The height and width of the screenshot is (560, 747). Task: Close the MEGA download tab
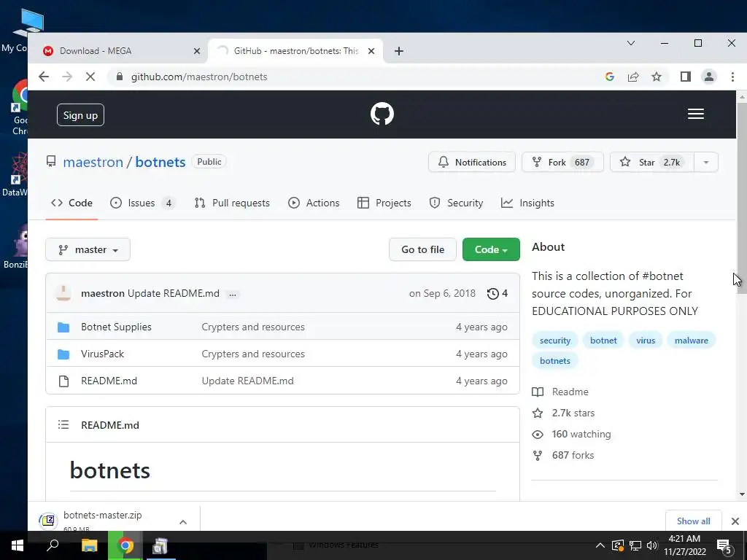[197, 51]
